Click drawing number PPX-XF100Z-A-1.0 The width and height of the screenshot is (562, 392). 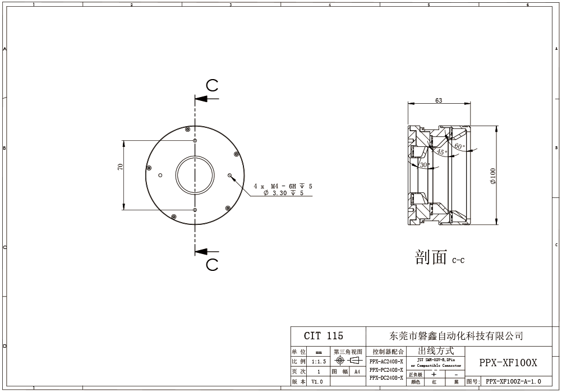point(513,381)
